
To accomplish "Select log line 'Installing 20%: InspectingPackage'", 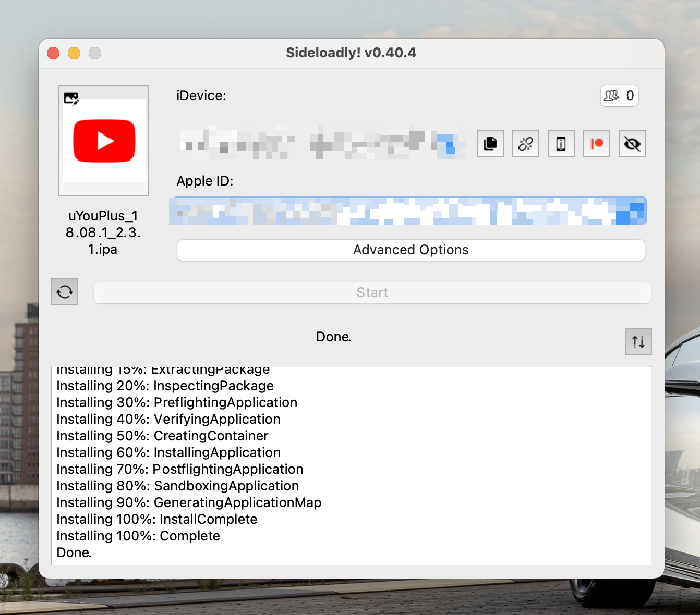I will 165,386.
